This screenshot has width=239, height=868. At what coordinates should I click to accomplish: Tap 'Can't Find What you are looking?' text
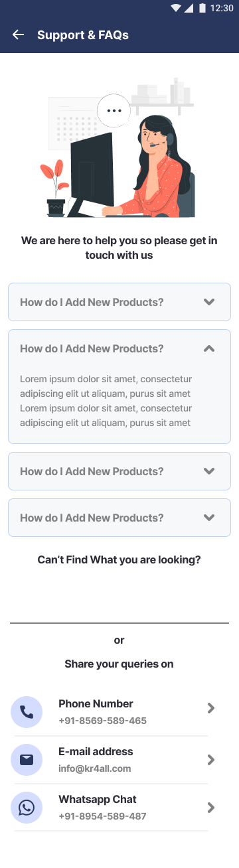[x=119, y=560]
